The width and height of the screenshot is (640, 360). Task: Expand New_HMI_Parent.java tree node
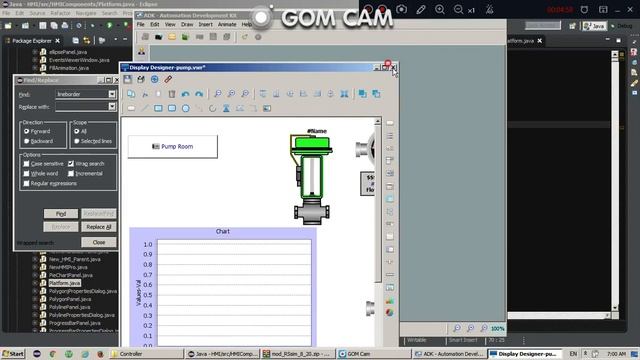(35, 259)
